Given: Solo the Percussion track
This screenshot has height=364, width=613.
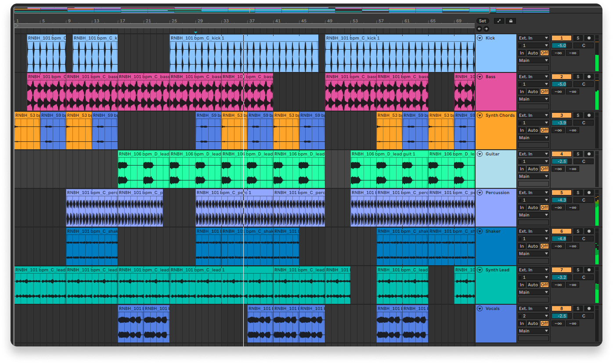Looking at the screenshot, I should coord(578,193).
